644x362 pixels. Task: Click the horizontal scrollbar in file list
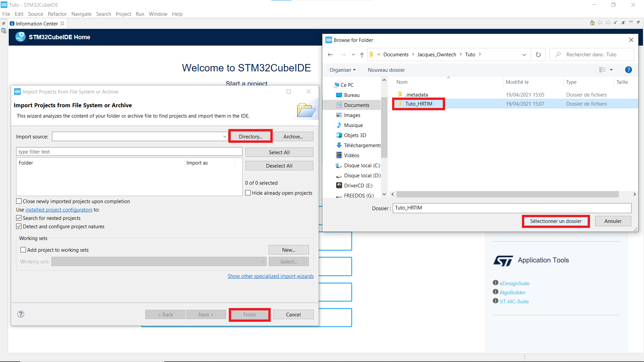[x=507, y=194]
